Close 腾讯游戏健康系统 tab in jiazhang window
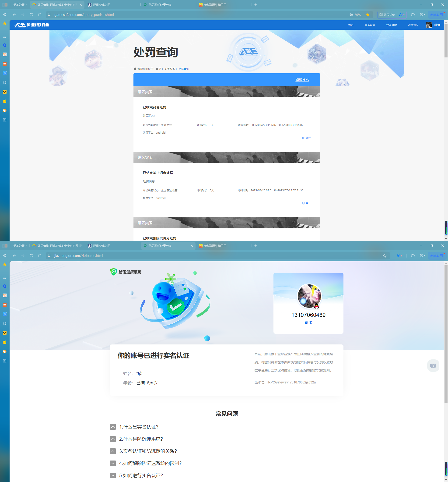This screenshot has height=482, width=448. click(192, 246)
